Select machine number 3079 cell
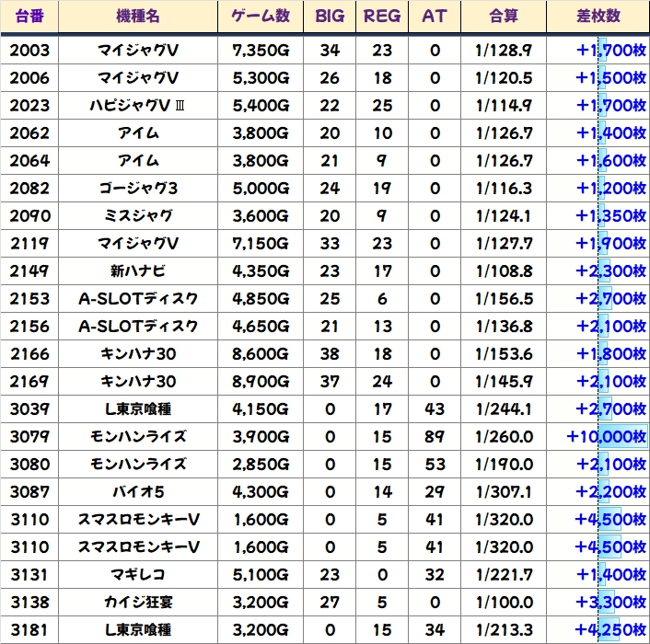The image size is (650, 644). [x=29, y=436]
